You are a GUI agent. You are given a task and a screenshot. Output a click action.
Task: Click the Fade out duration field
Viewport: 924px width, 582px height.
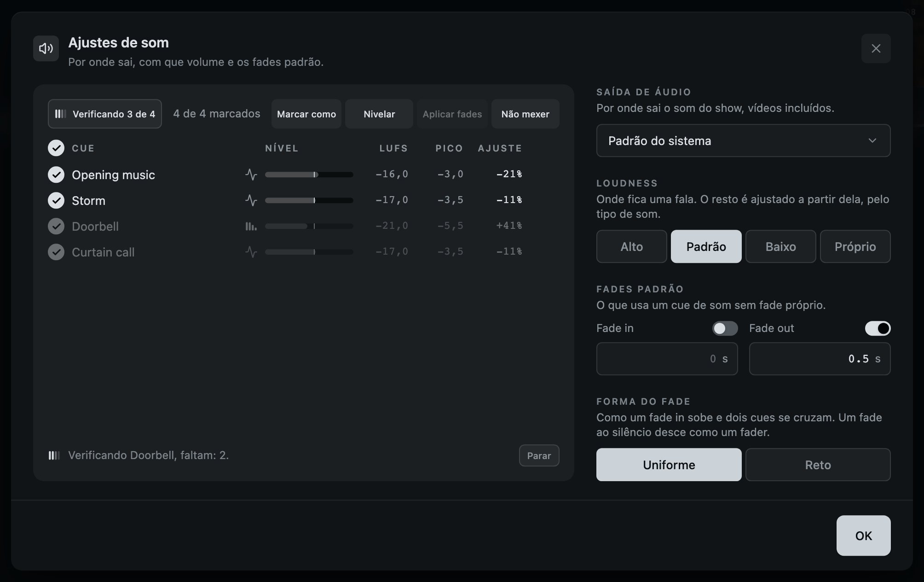pyautogui.click(x=820, y=359)
